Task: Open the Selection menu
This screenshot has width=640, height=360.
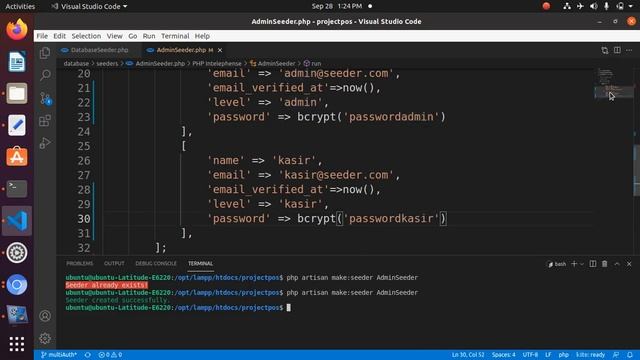Action: tap(86, 36)
